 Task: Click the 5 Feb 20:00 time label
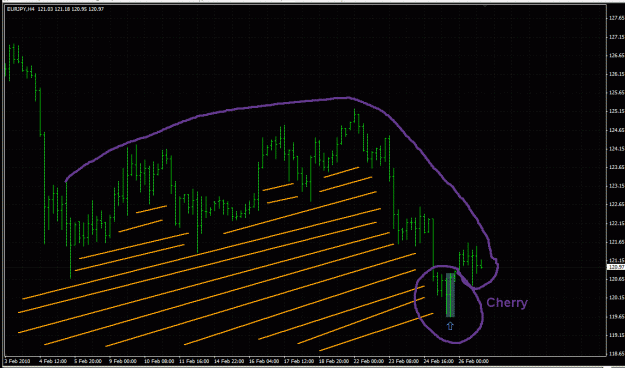(88, 361)
